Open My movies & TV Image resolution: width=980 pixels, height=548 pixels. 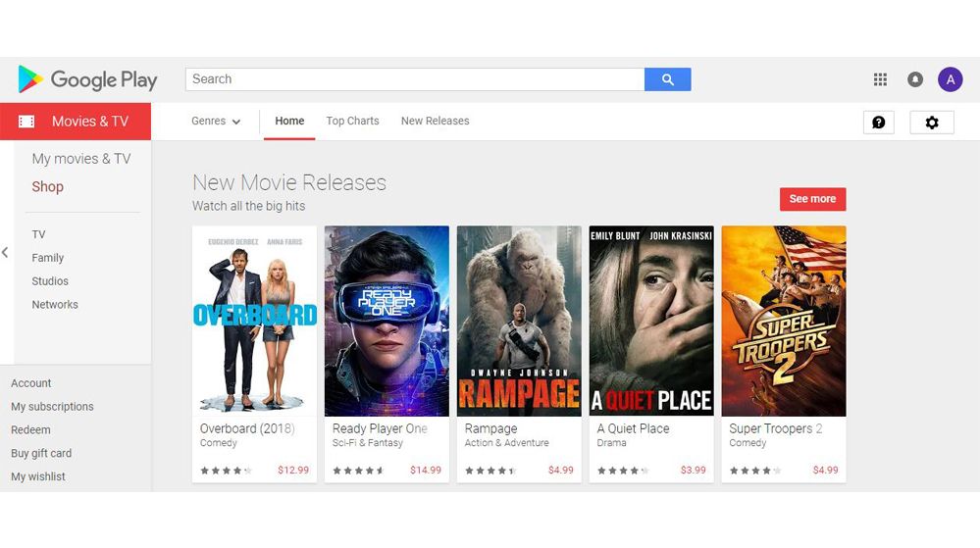[x=81, y=159]
